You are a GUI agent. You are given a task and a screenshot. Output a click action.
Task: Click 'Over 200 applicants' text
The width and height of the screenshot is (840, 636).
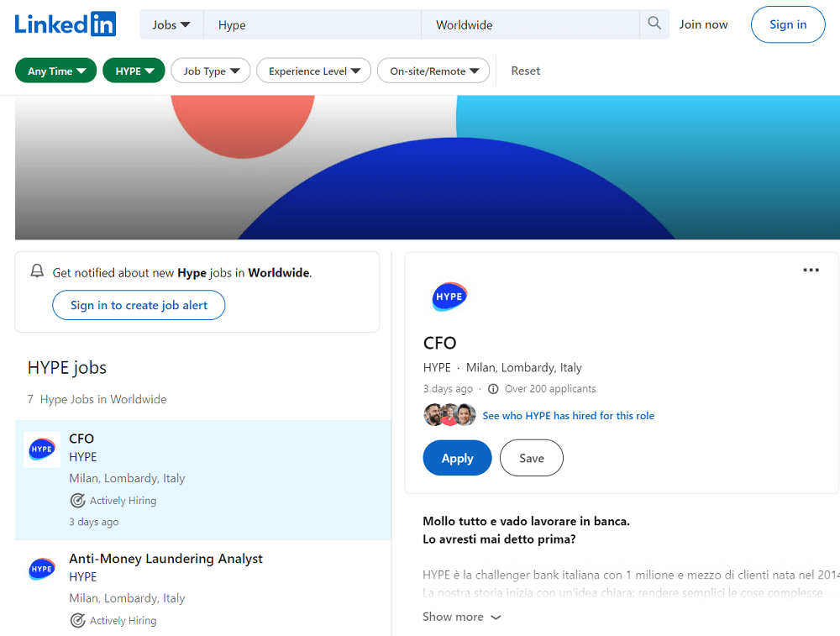point(550,389)
